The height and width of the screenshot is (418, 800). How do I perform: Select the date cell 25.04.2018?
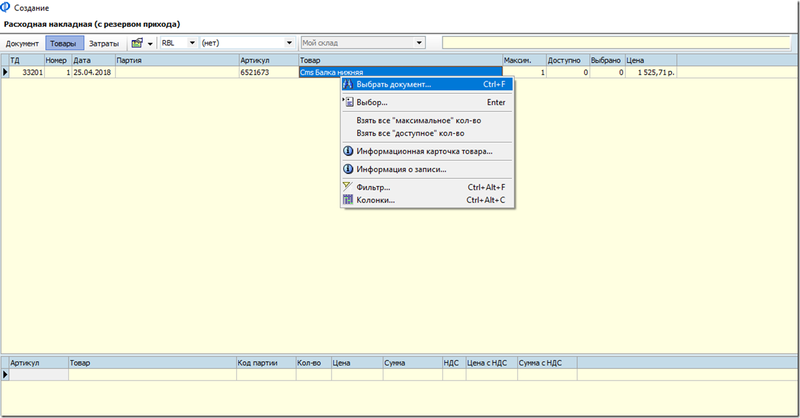click(93, 72)
